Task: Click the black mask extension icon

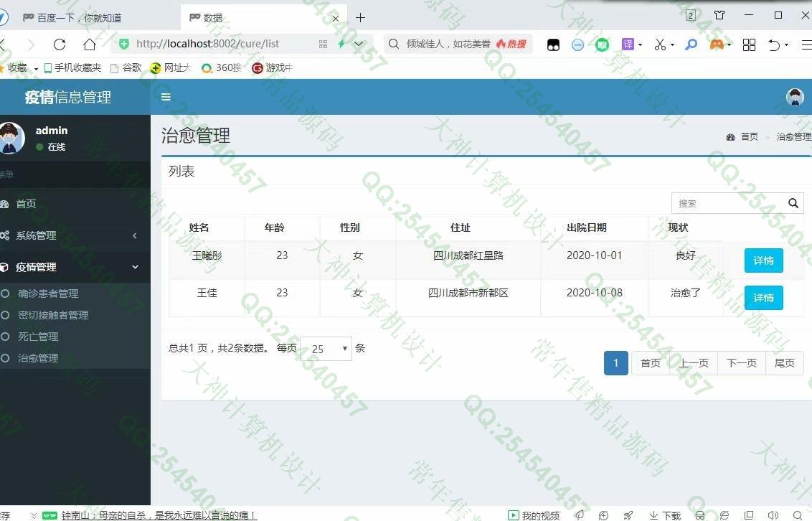Action: (x=553, y=45)
